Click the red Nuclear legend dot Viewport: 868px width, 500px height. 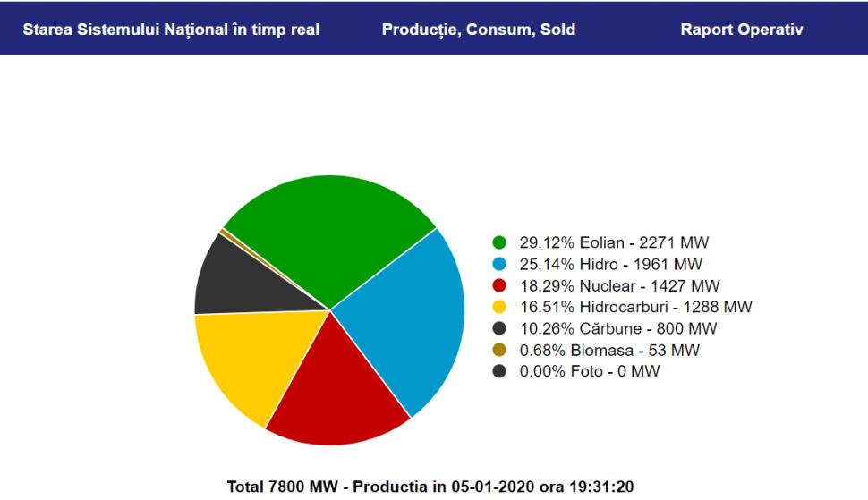pyautogui.click(x=499, y=285)
